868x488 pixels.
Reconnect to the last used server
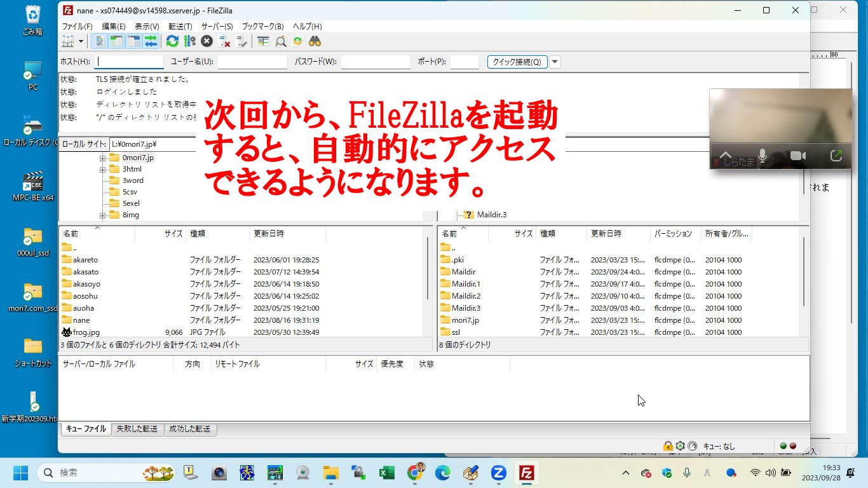tap(241, 41)
